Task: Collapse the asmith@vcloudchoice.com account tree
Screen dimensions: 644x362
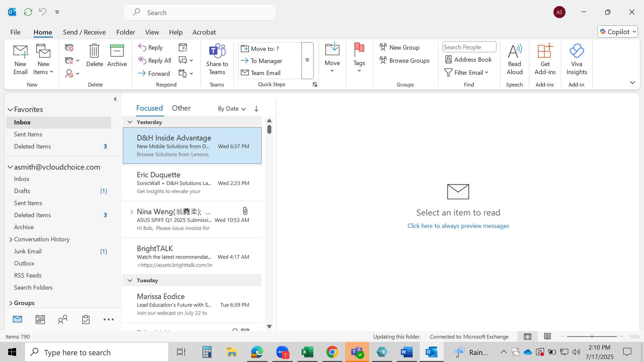Action: [x=10, y=167]
